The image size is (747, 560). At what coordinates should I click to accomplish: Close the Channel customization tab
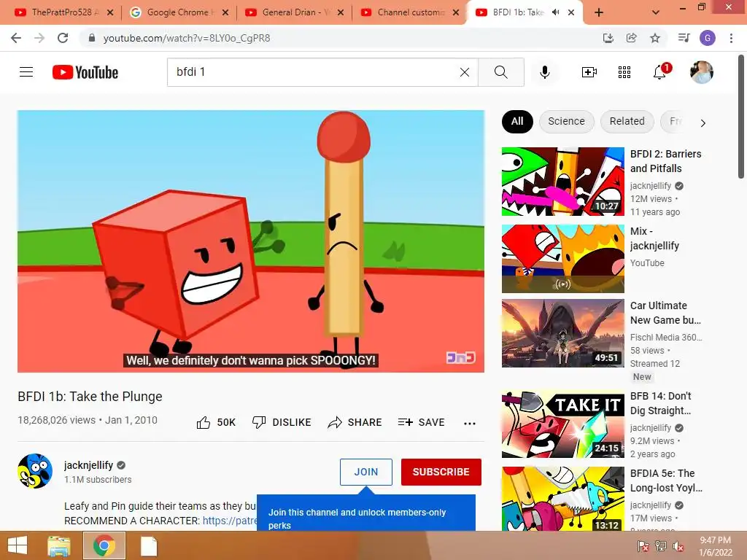pos(456,13)
